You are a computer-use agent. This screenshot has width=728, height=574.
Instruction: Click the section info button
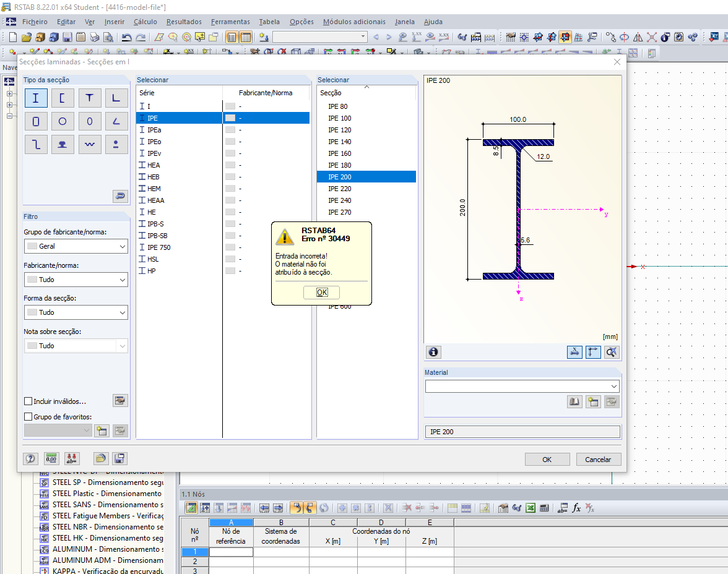433,352
